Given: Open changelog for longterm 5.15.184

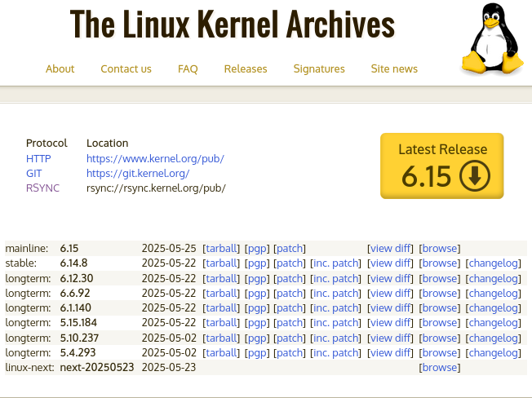Looking at the screenshot, I should [494, 322].
